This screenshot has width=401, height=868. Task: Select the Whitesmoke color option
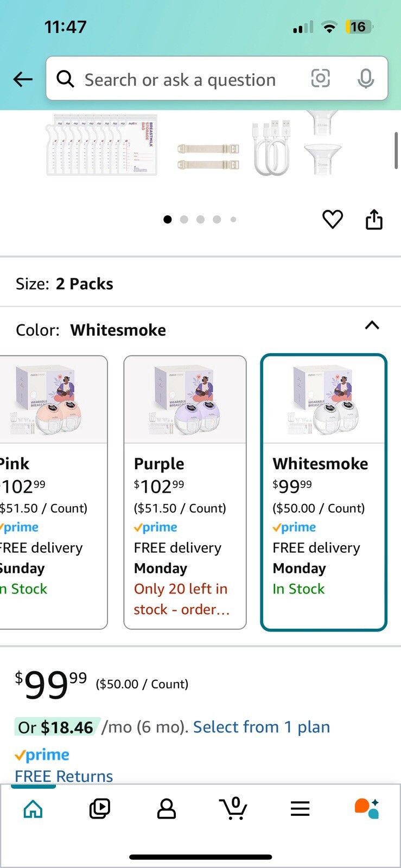tap(324, 492)
